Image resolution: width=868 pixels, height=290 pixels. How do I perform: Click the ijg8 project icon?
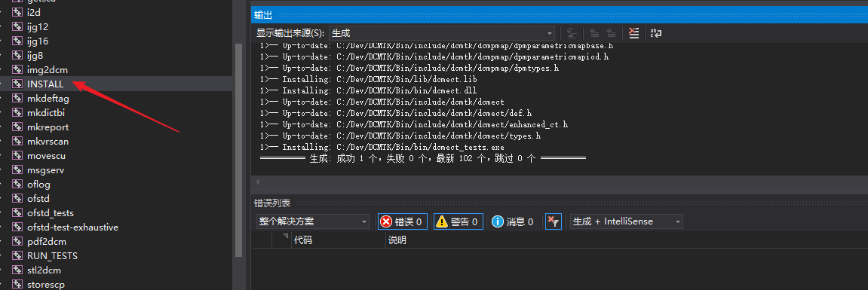[17, 55]
